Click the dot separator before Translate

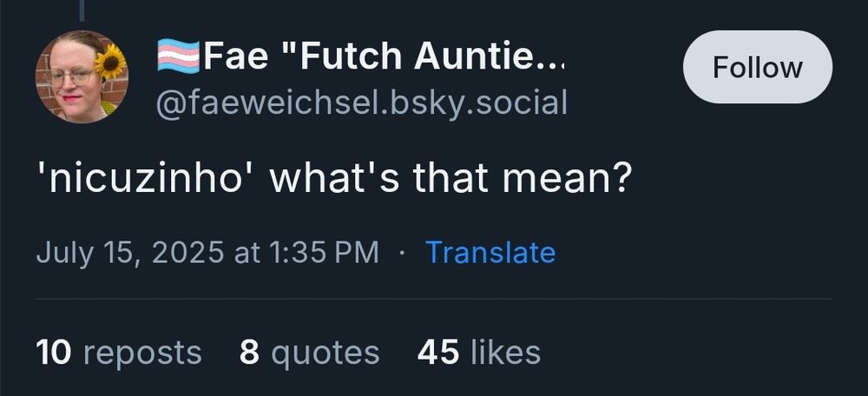pos(402,254)
